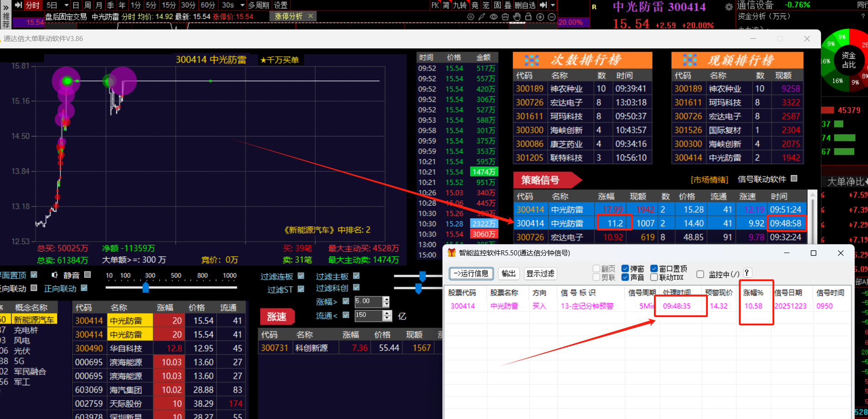This screenshot has width=868, height=419.
Task: Open the briefcase toolbox icon
Action: click(x=505, y=17)
